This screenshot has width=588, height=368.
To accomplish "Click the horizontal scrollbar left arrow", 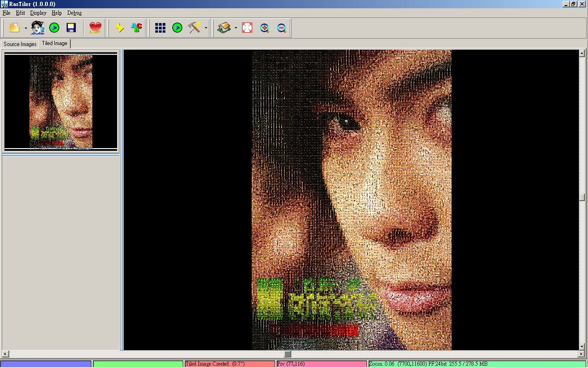I will [x=5, y=354].
